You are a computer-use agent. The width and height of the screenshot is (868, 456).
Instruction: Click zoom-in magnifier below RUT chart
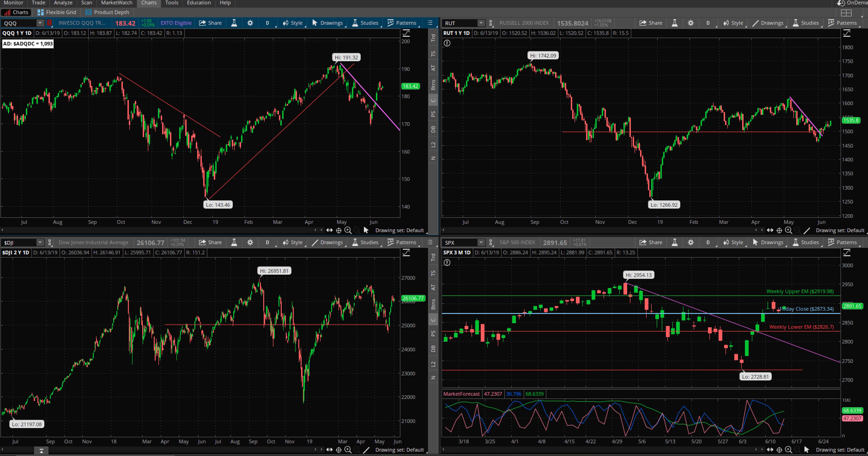click(x=789, y=230)
